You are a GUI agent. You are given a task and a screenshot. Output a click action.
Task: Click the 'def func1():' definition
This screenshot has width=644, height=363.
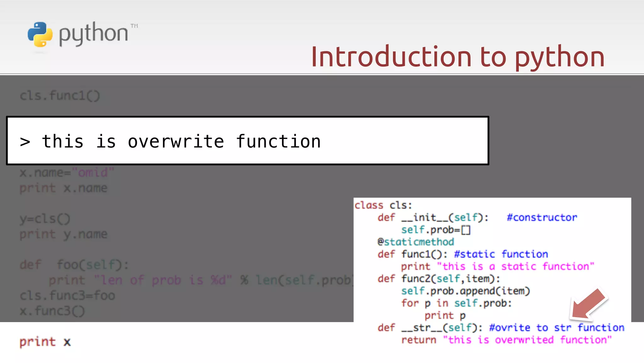tap(412, 254)
